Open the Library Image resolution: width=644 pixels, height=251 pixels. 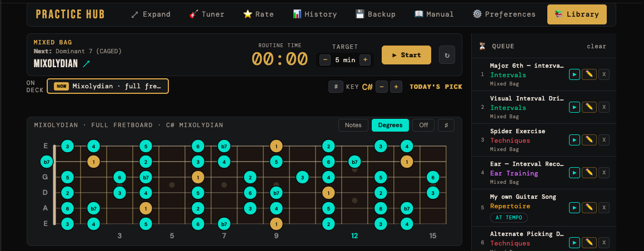[x=577, y=14]
